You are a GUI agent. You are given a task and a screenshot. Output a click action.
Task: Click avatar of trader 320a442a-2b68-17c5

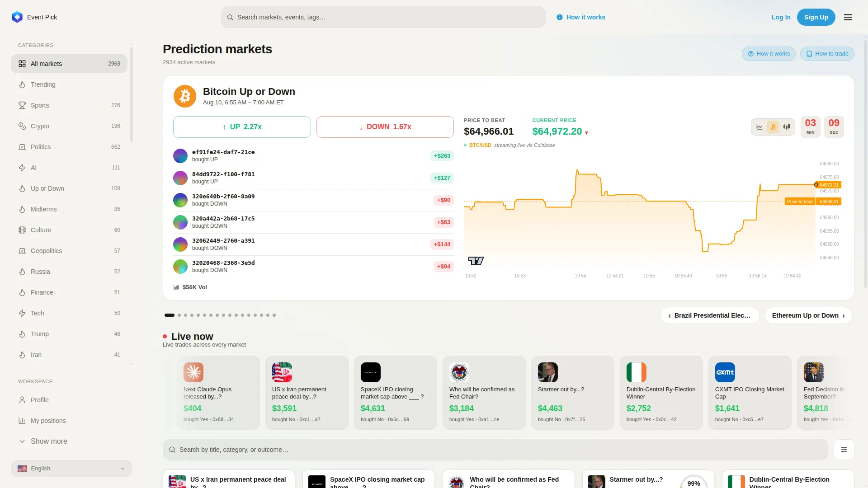pyautogui.click(x=180, y=222)
